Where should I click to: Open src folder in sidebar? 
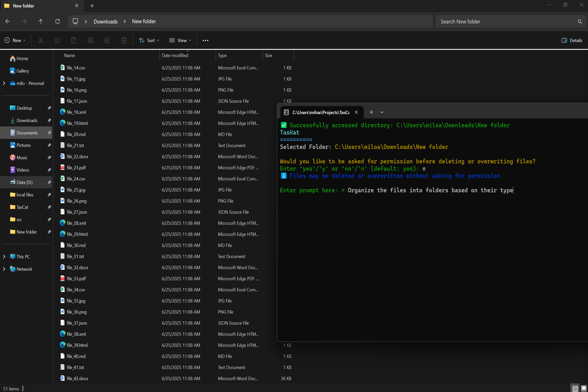[x=19, y=220]
